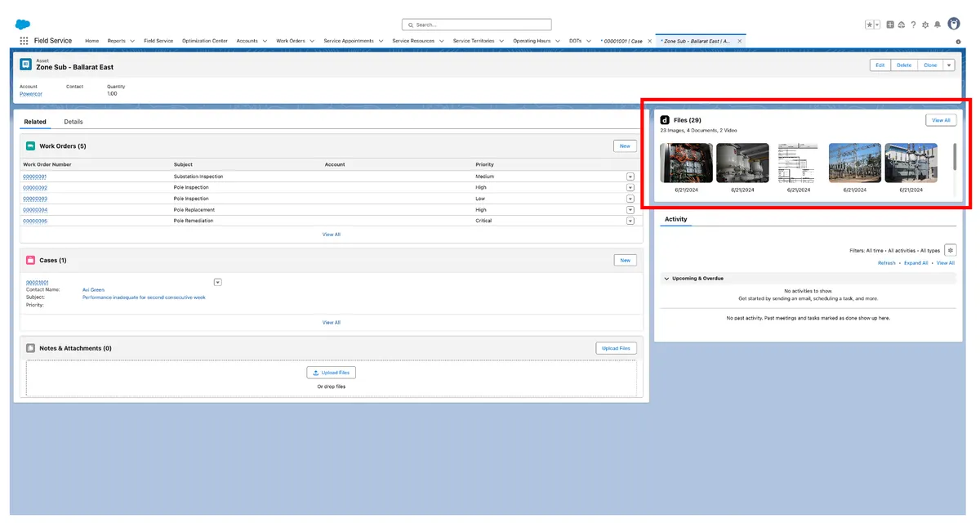980x523 pixels.
Task: Open the App Launcher grid icon
Action: (x=24, y=41)
